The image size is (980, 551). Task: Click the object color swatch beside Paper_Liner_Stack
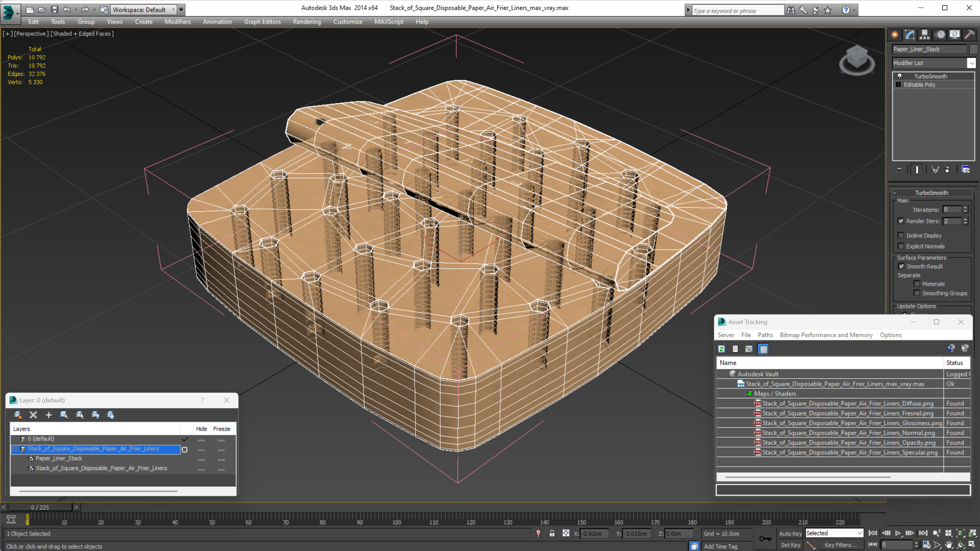[973, 49]
